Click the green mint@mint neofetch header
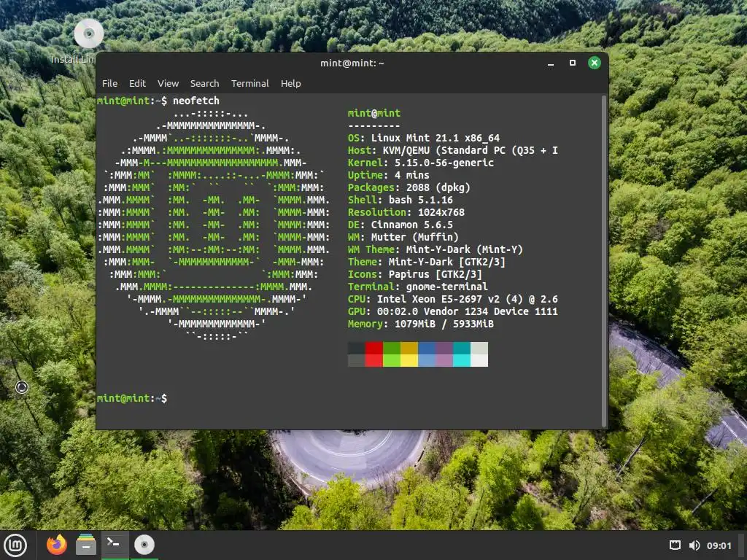 click(374, 113)
